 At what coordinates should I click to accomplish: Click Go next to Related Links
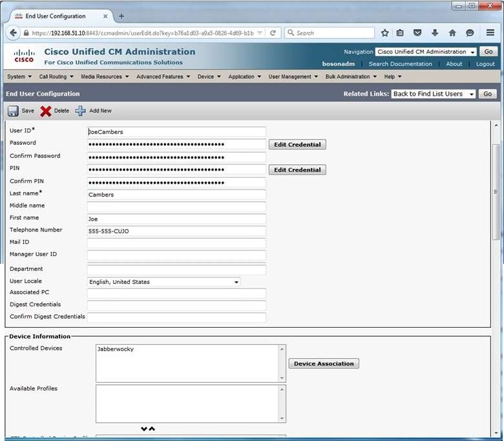pos(487,94)
